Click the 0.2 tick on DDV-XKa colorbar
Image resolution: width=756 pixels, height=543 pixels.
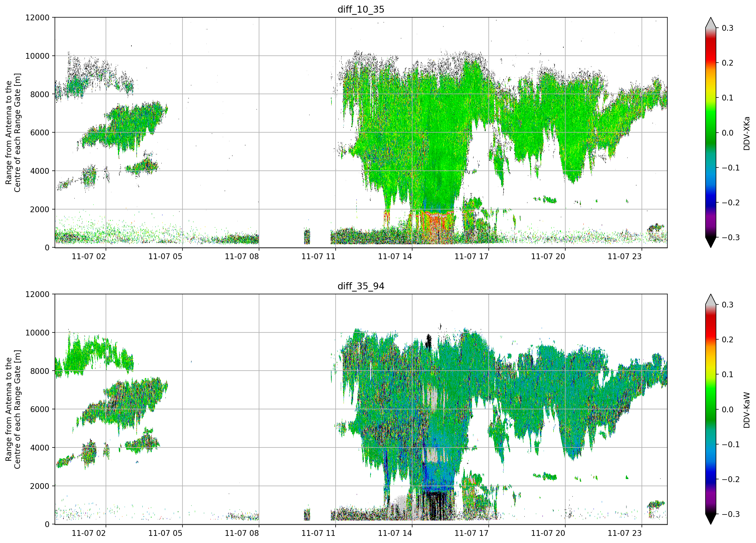[x=727, y=63]
